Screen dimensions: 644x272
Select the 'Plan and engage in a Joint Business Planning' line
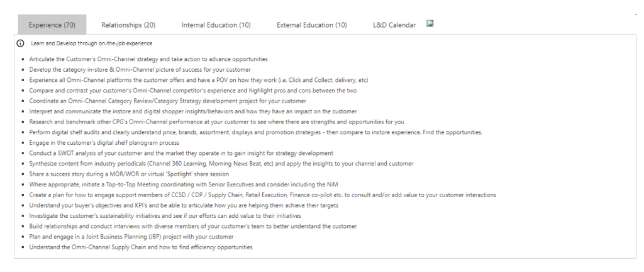pos(131,237)
